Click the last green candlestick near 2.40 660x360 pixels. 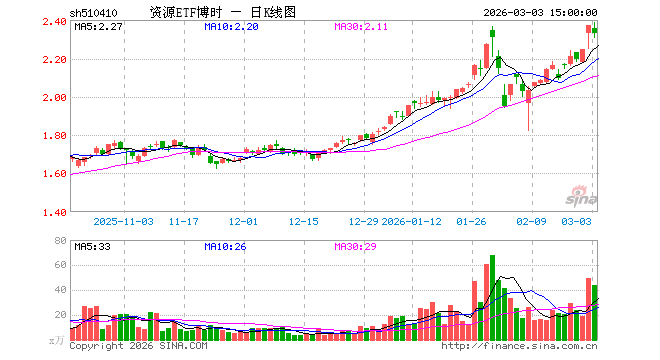(x=595, y=30)
